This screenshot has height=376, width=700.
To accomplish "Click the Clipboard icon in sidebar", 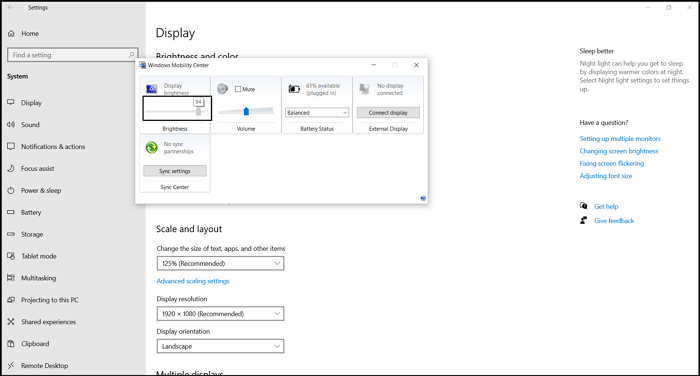I will pyautogui.click(x=11, y=343).
